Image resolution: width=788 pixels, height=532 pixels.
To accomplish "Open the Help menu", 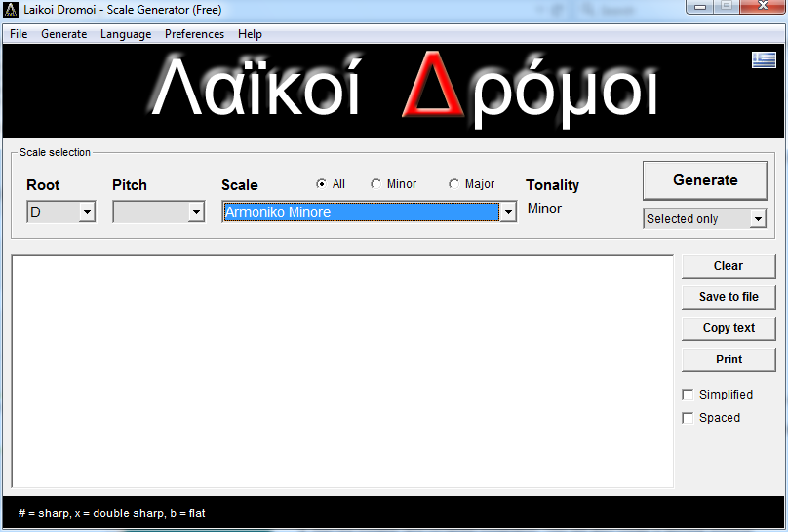I will coord(250,34).
